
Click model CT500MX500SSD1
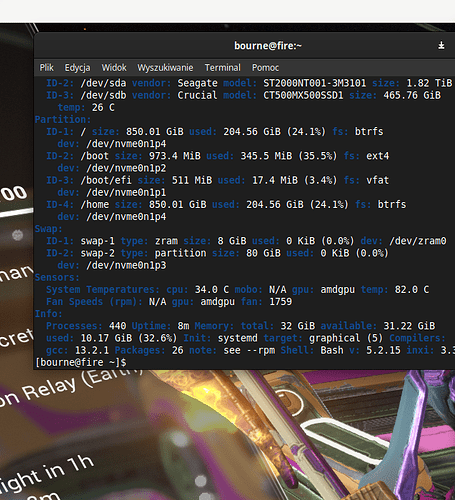point(303,95)
